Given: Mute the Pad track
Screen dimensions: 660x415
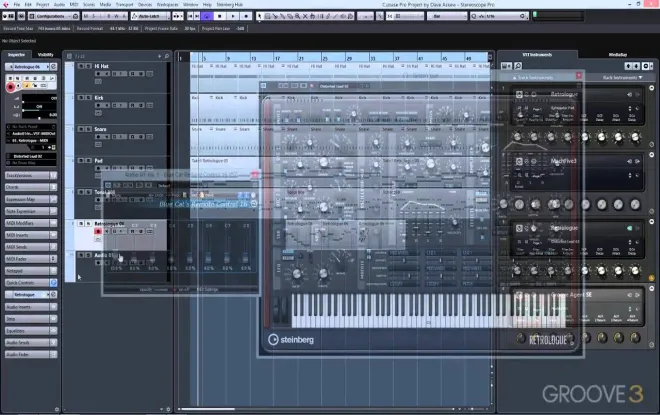Looking at the screenshot, I should pyautogui.click(x=81, y=161).
